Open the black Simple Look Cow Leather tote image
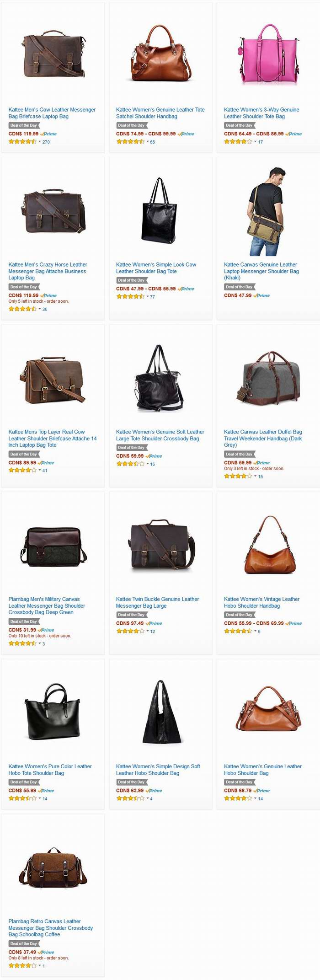The image size is (320, 980). (x=159, y=210)
